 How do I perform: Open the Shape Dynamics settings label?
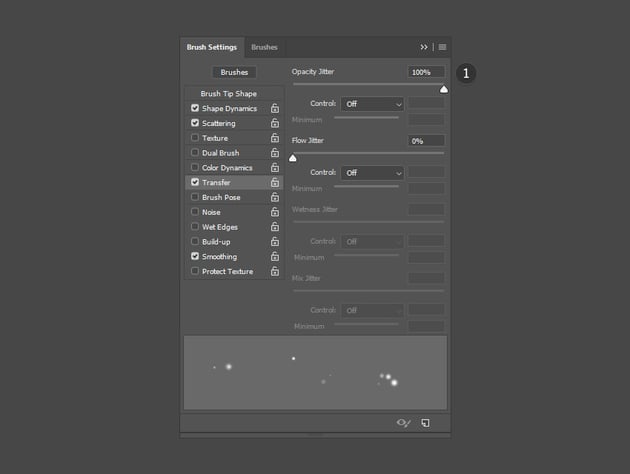click(229, 108)
